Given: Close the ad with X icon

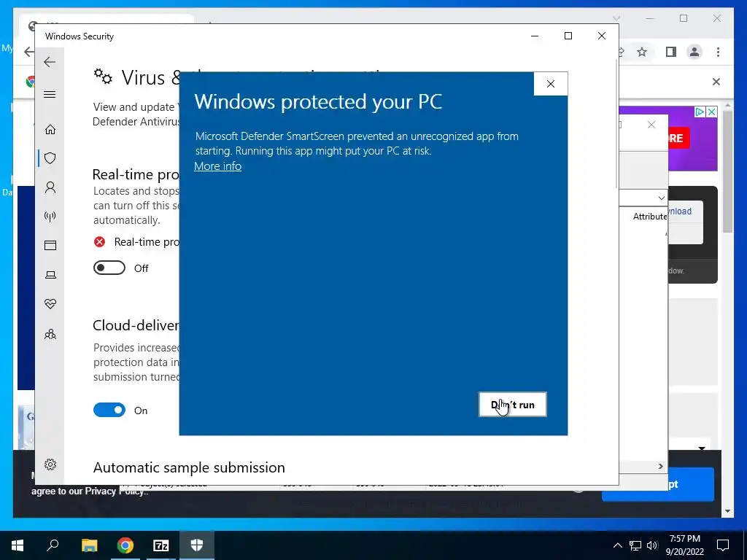Looking at the screenshot, I should 711,112.
